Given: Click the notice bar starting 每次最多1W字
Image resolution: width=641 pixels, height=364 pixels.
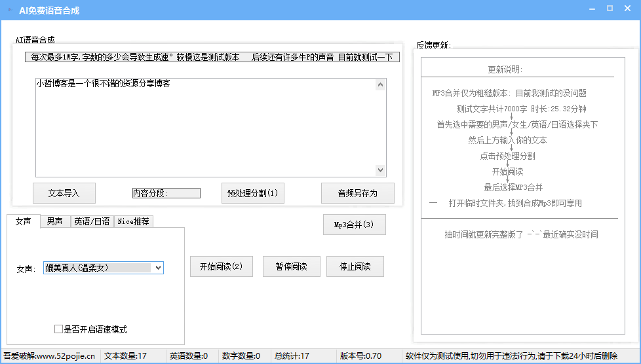Looking at the screenshot, I should tap(212, 57).
